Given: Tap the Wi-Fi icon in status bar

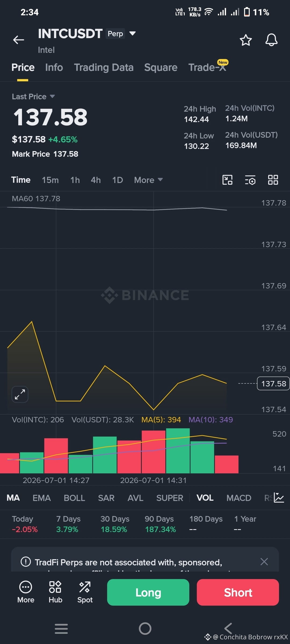Looking at the screenshot, I should click(x=208, y=12).
